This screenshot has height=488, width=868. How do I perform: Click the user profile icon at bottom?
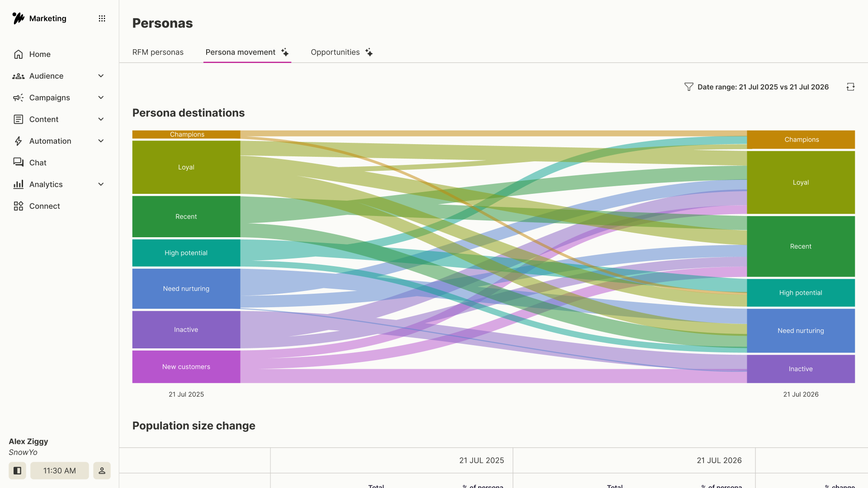[x=102, y=470]
